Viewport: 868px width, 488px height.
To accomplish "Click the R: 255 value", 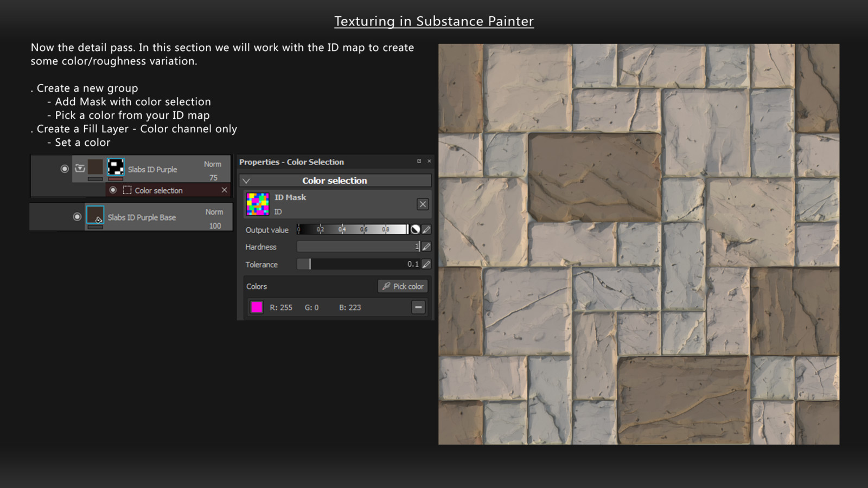I will point(281,307).
